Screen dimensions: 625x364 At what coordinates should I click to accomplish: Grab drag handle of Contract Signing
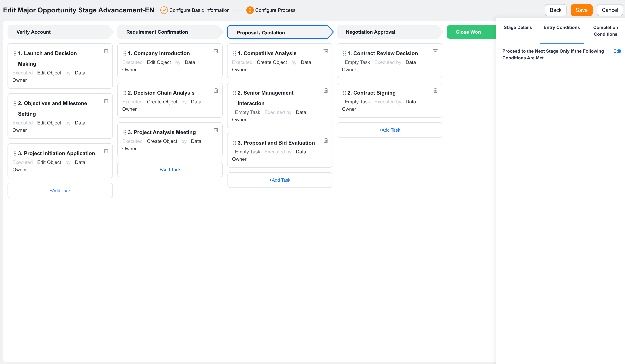pos(344,93)
